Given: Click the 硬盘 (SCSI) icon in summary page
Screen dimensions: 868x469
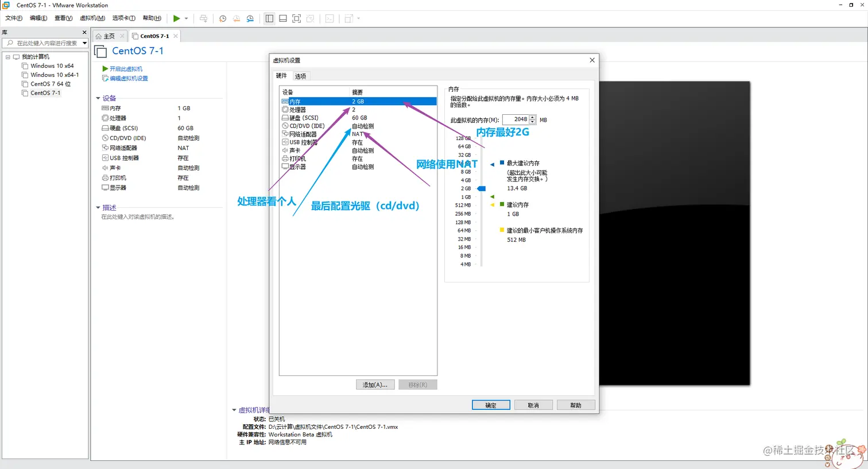Looking at the screenshot, I should [x=105, y=128].
